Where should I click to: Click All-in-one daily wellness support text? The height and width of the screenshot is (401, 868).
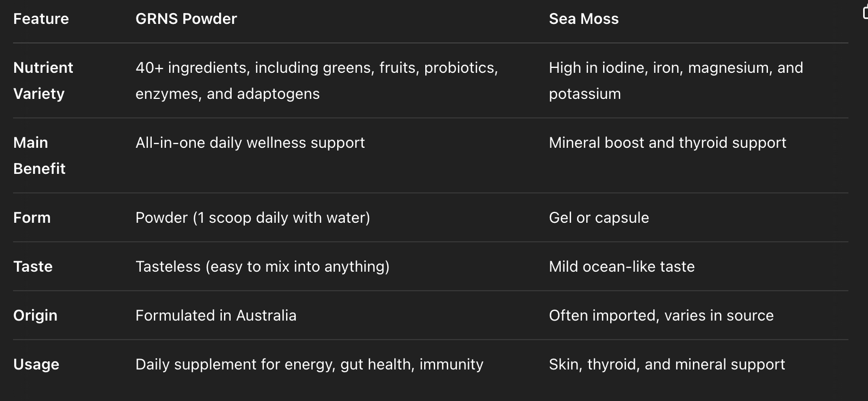[250, 143]
